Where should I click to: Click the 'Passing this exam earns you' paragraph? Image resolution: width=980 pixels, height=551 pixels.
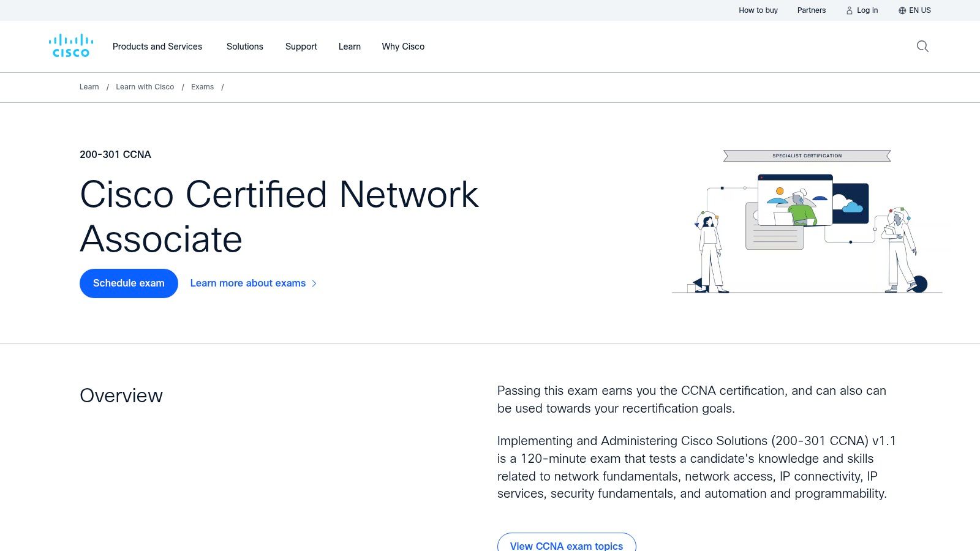coord(692,400)
